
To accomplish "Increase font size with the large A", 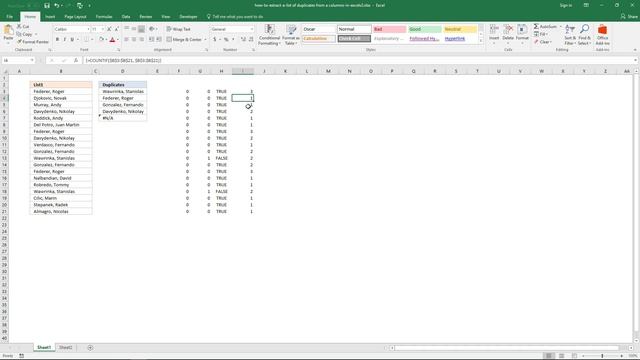I will pyautogui.click(x=109, y=29).
